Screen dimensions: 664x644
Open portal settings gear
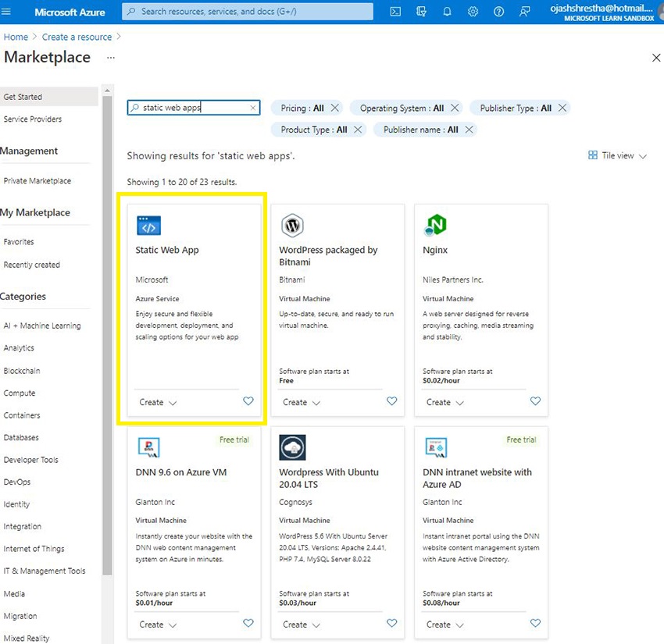(473, 12)
